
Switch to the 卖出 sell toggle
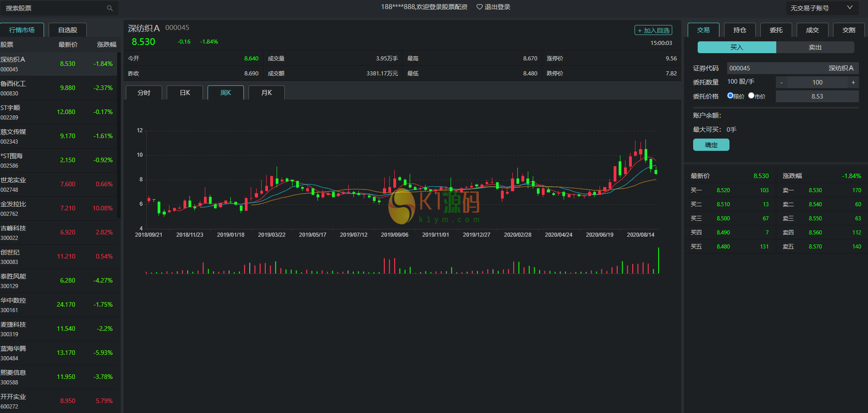pos(815,47)
